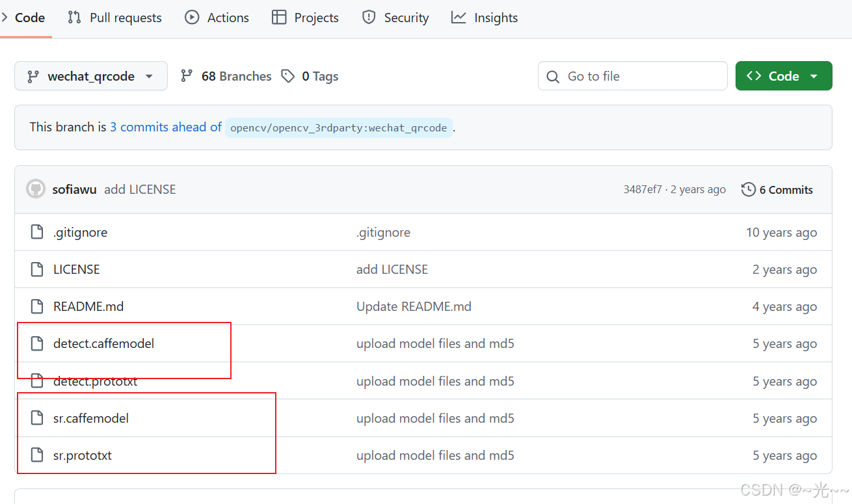Image resolution: width=852 pixels, height=504 pixels.
Task: Go to the Projects tab
Action: click(306, 18)
